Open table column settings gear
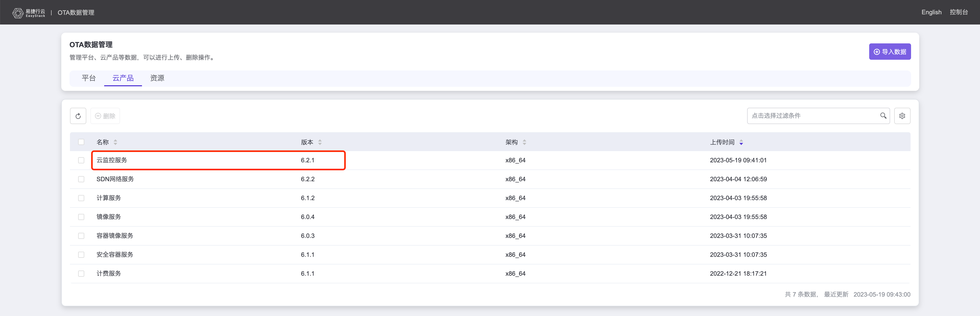 [x=902, y=116]
